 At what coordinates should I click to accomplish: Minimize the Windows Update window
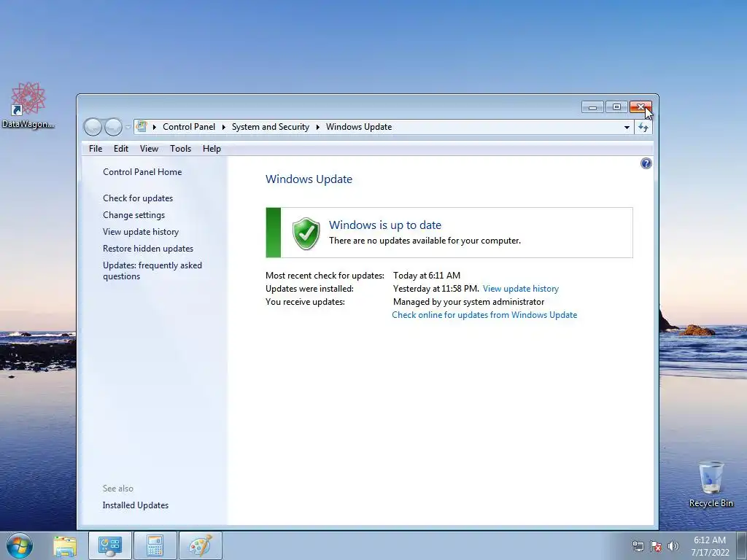pyautogui.click(x=592, y=107)
